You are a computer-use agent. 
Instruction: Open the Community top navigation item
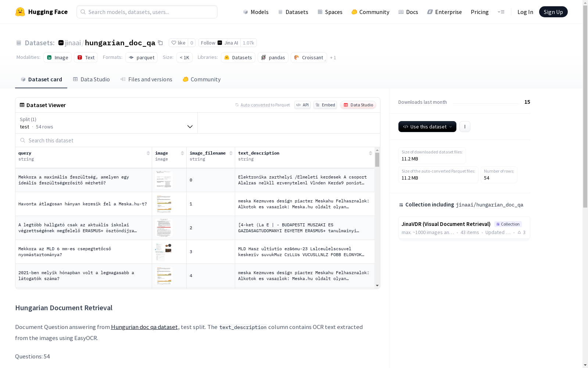(x=370, y=12)
